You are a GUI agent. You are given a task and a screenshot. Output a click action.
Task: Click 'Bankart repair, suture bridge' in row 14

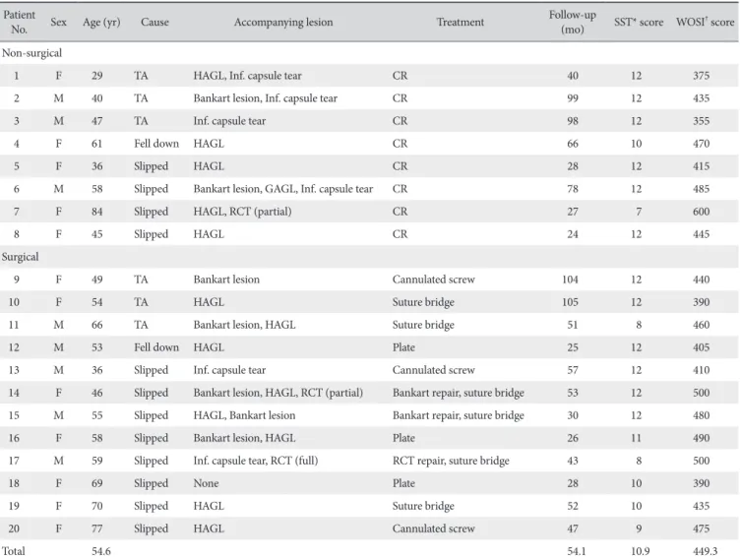pyautogui.click(x=459, y=393)
